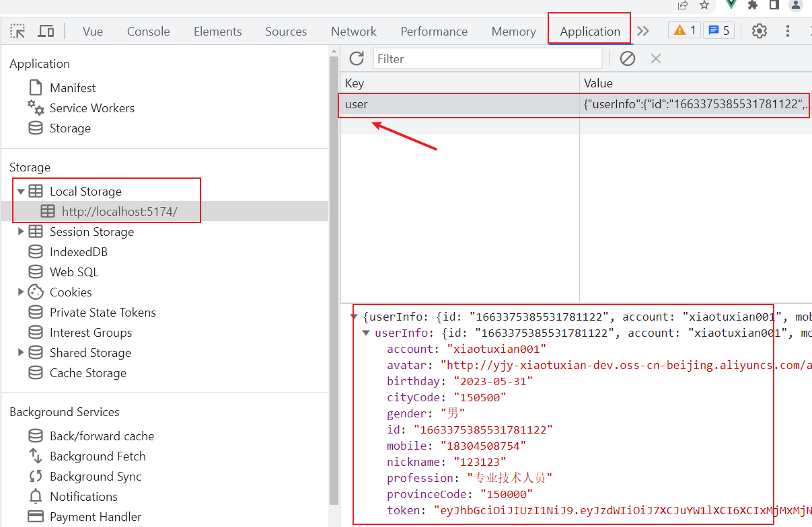This screenshot has width=812, height=527.
Task: Switch to the Network tab
Action: (x=354, y=32)
